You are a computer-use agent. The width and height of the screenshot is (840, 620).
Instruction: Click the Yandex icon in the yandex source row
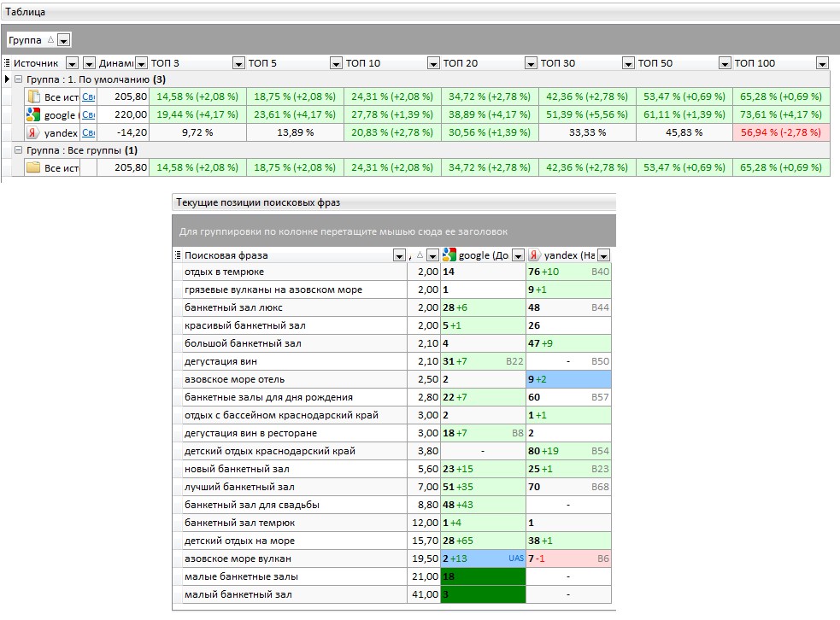33,132
